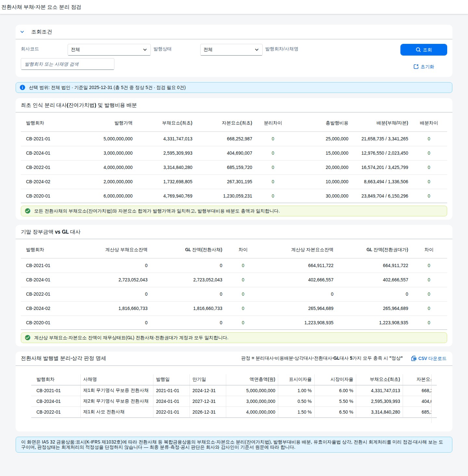Click the 만기일 column header
Viewport: 468px width, 476px height.
pos(199,380)
